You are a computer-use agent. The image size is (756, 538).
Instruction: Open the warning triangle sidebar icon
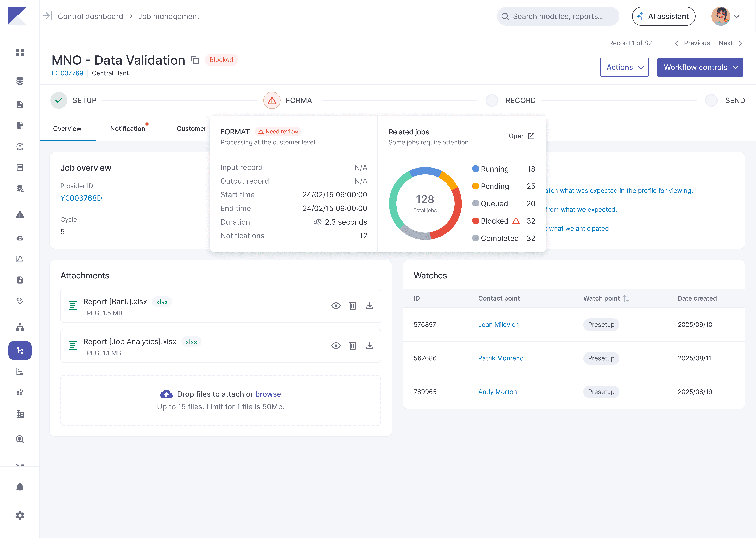[20, 214]
